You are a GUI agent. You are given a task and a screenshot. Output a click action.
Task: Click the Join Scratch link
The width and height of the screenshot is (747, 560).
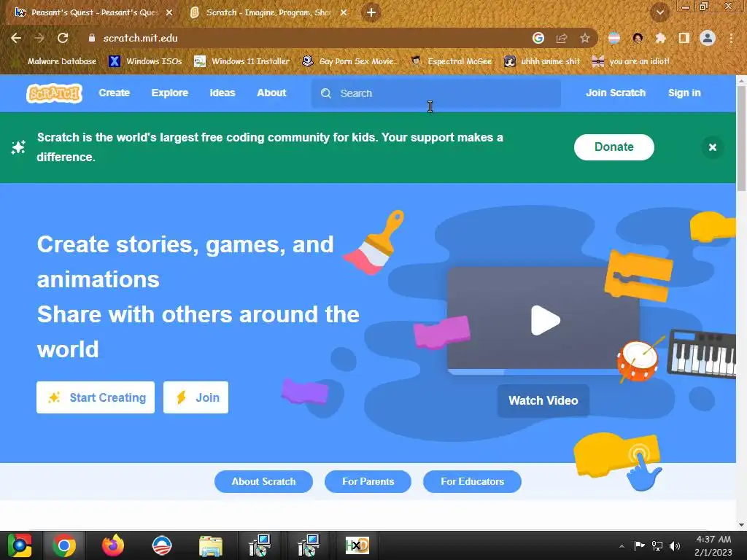pos(616,93)
